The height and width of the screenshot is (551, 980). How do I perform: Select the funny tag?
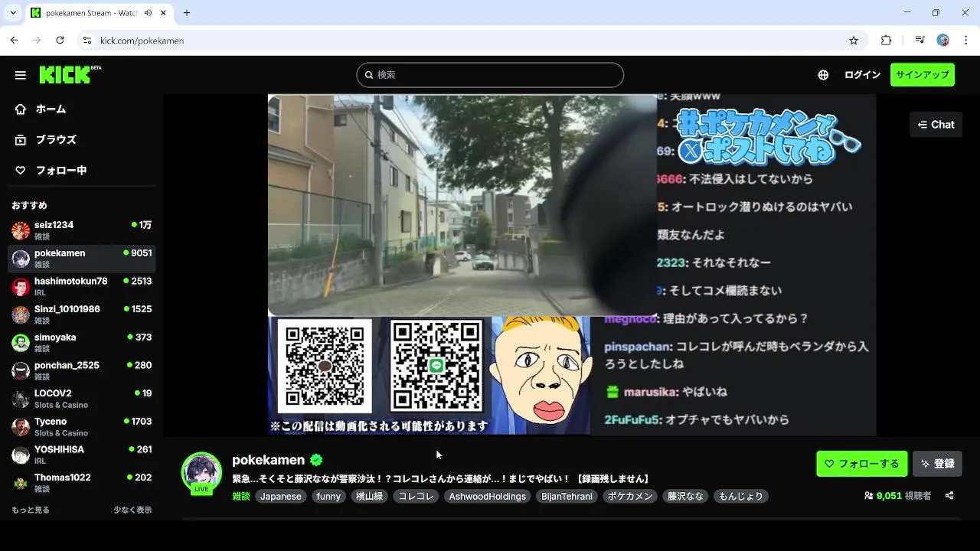328,497
